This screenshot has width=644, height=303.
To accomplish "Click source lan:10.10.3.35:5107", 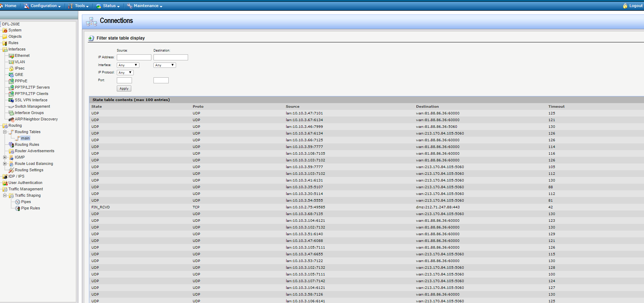I will tap(304, 187).
